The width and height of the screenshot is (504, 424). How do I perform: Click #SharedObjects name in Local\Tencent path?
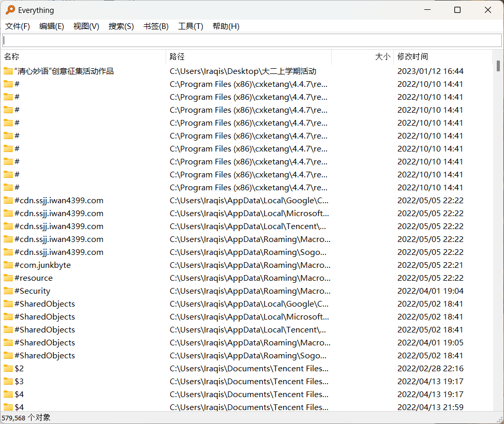point(45,329)
